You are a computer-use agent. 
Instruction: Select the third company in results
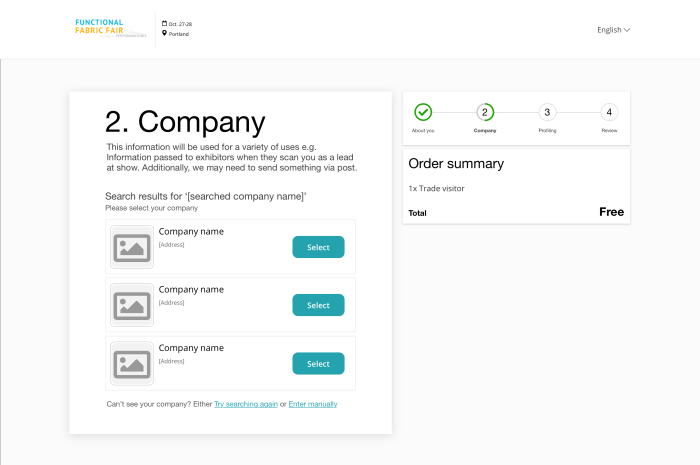click(x=318, y=364)
